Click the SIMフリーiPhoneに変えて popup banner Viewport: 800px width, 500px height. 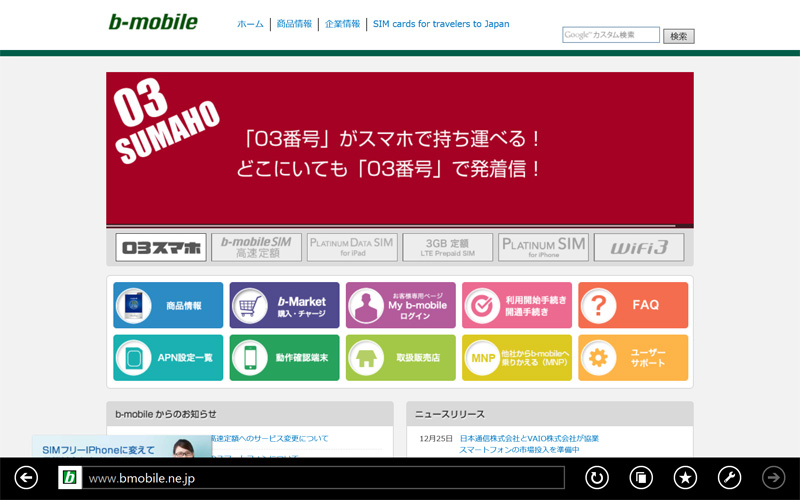coord(121,446)
